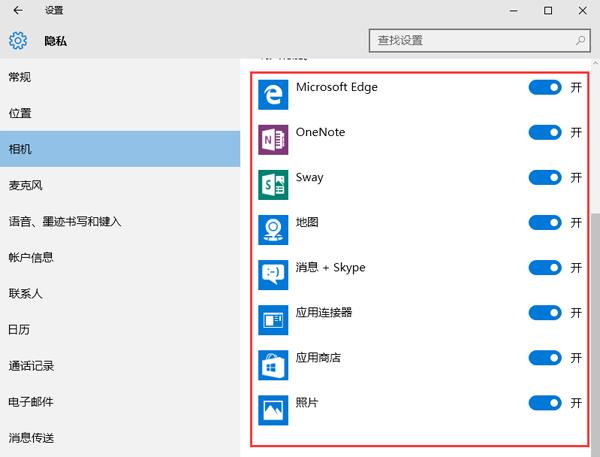This screenshot has height=457, width=600.
Task: Open the 联系人 privacy settings
Action: tap(26, 293)
